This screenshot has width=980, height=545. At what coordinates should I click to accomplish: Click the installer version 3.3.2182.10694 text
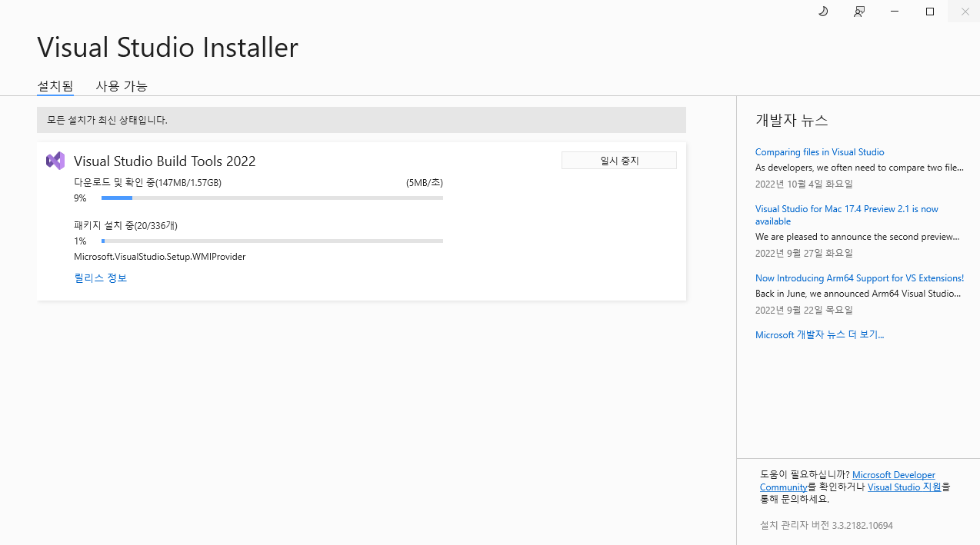(x=826, y=526)
